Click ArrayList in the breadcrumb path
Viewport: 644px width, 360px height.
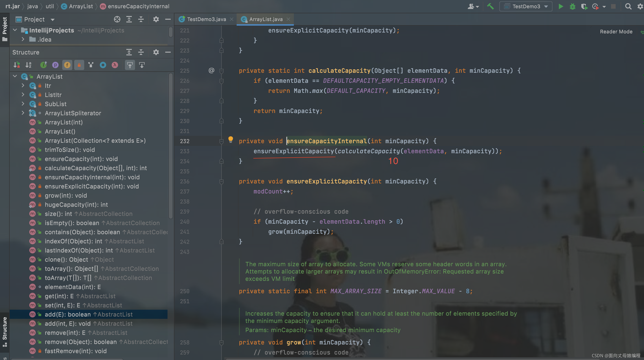click(81, 6)
